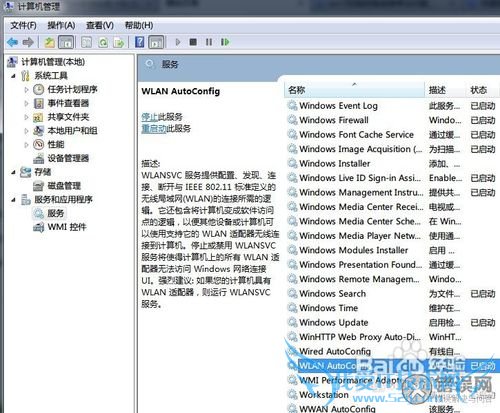The height and width of the screenshot is (413, 500).
Task: Sort by the 状态 column header
Action: [x=482, y=90]
